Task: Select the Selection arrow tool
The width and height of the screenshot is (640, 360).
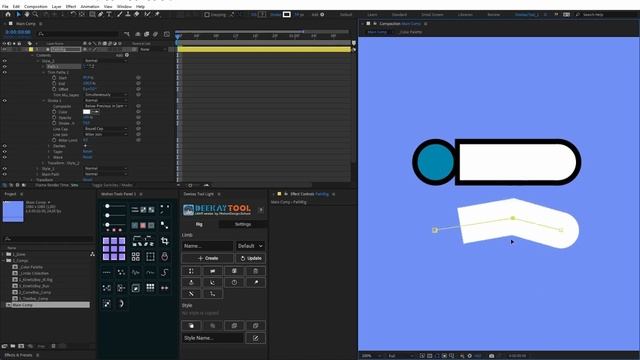Action: pyautogui.click(x=18, y=14)
